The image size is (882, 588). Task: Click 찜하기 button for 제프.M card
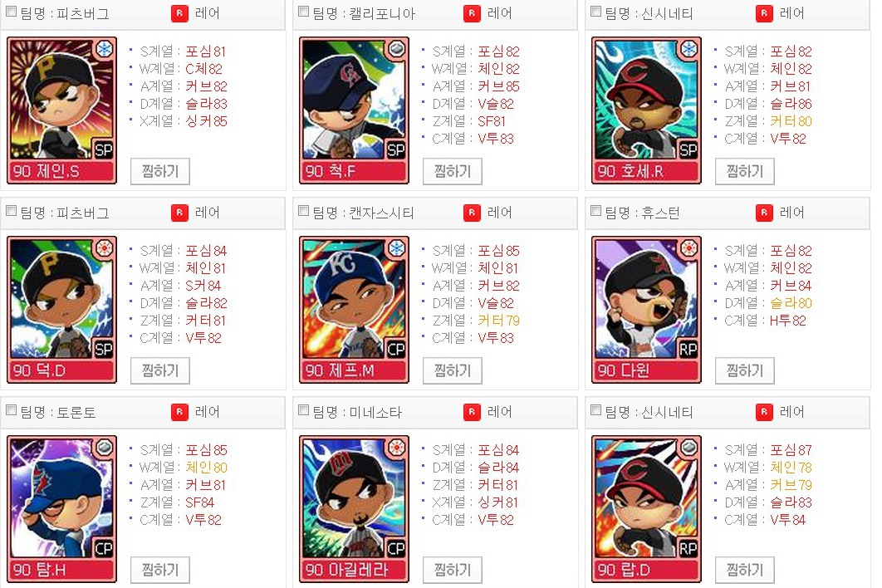pyautogui.click(x=453, y=370)
